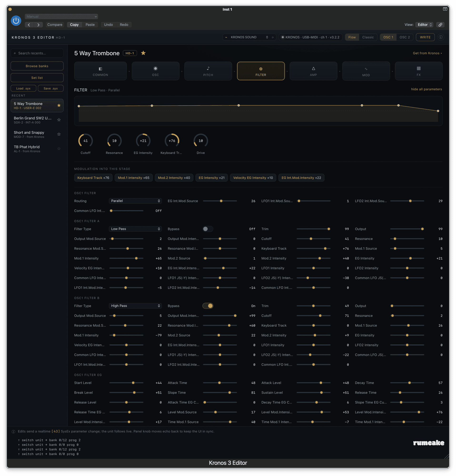Click the Load .syx button
456x476 pixels.
(23, 88)
